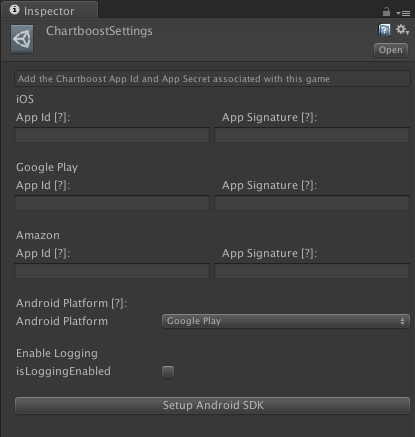Click the Chartboost App Id and Secret help message
415x437 pixels.
[x=212, y=79]
